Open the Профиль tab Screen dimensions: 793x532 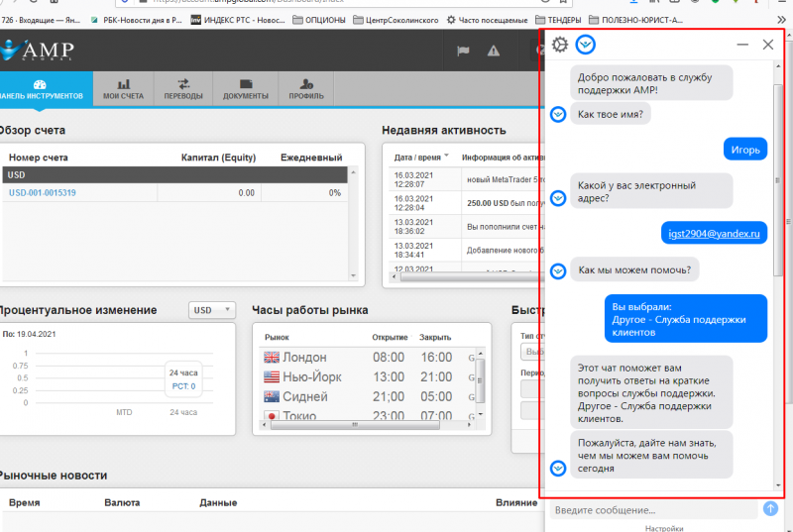[x=306, y=89]
